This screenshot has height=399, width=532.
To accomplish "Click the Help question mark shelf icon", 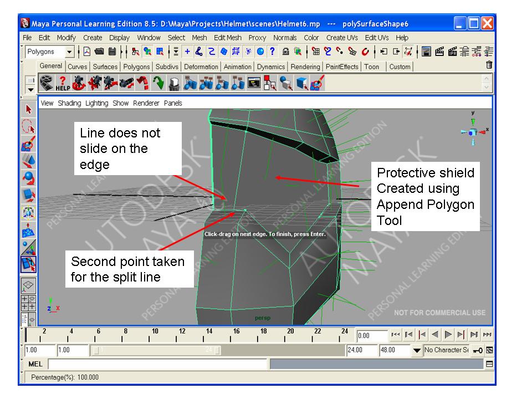I will 63,83.
